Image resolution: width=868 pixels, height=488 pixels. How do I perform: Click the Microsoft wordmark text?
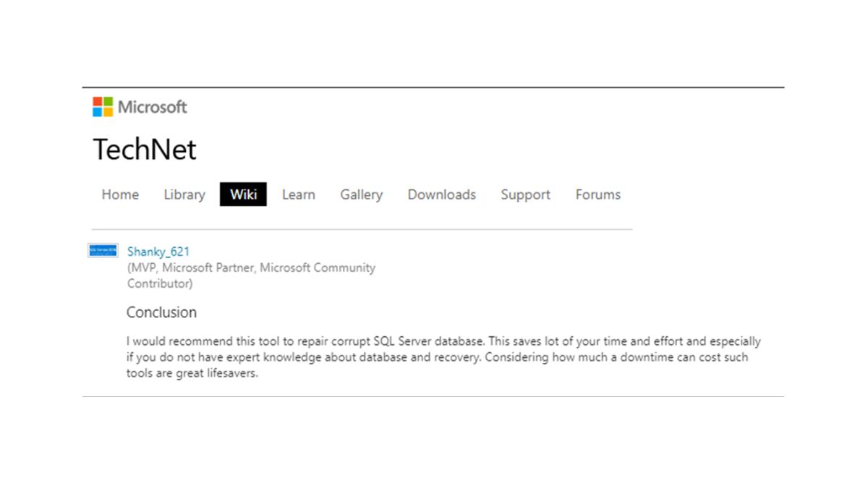(151, 106)
